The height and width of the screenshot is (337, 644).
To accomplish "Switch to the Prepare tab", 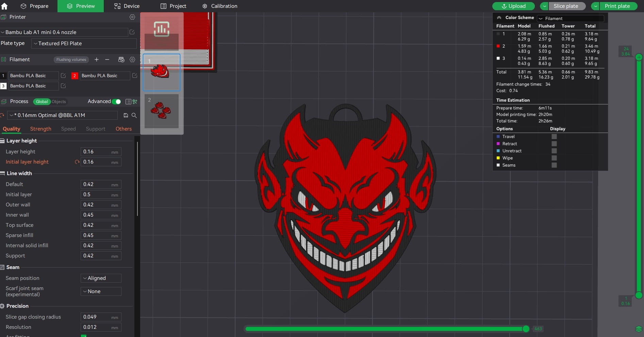I will point(34,6).
